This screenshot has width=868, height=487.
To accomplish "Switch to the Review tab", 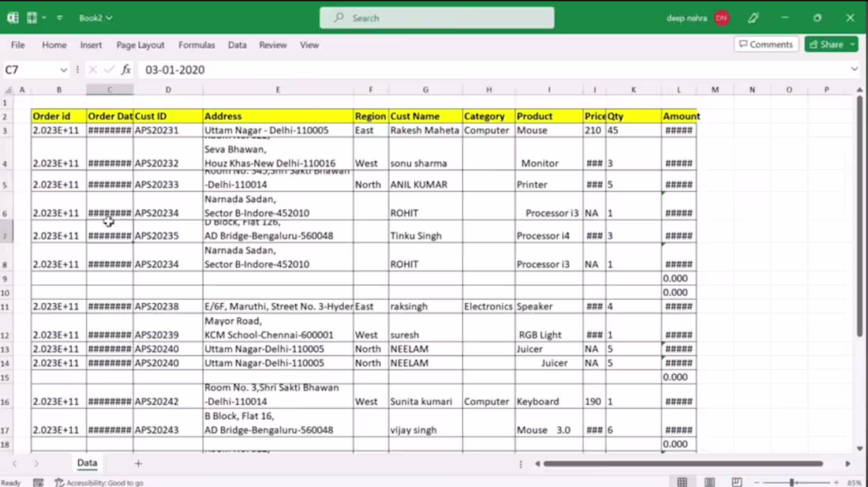I will [273, 45].
